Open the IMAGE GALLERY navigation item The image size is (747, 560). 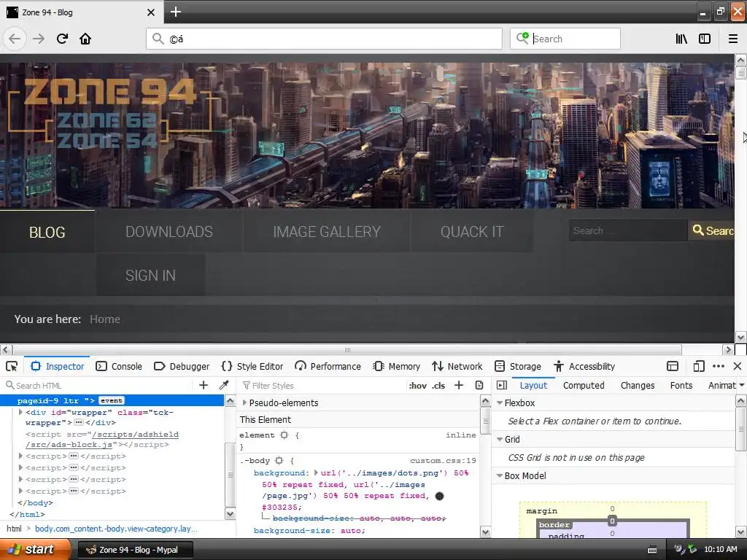(x=327, y=232)
